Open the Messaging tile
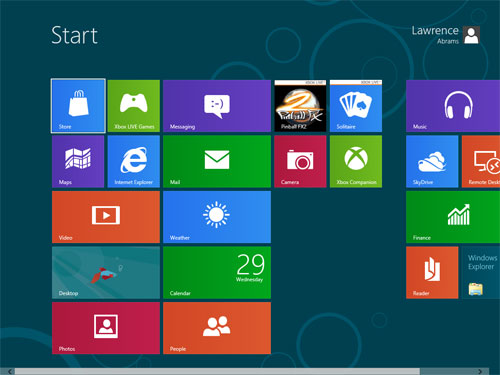Screen dimensions: 500x375 coord(217,106)
